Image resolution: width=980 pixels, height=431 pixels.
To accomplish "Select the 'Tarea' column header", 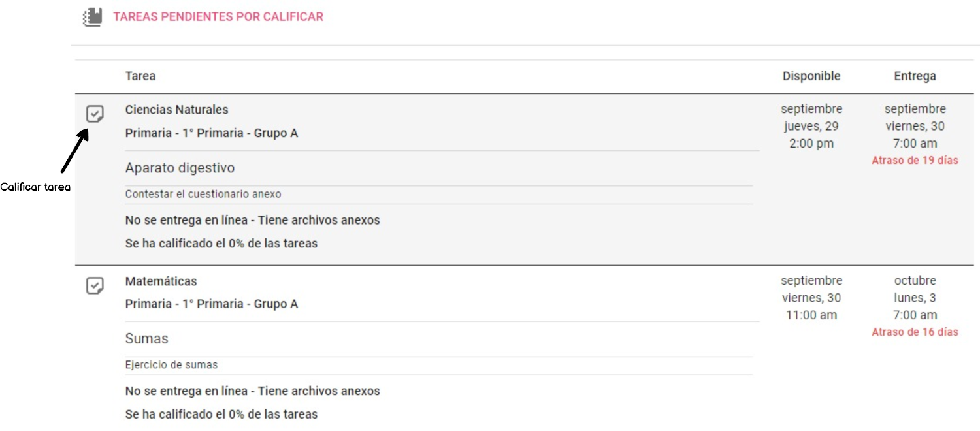I will pyautogui.click(x=140, y=76).
